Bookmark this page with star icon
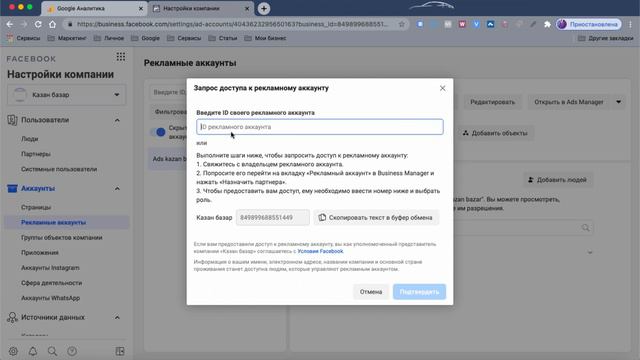Image resolution: width=640 pixels, height=360 pixels. click(x=402, y=24)
